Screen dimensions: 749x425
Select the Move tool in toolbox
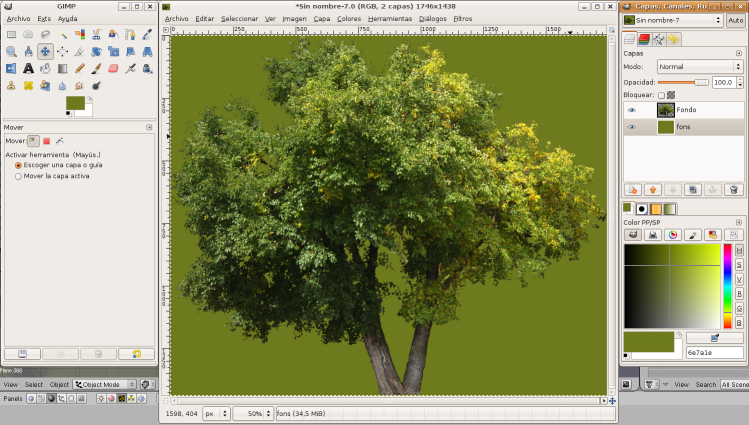[x=45, y=52]
